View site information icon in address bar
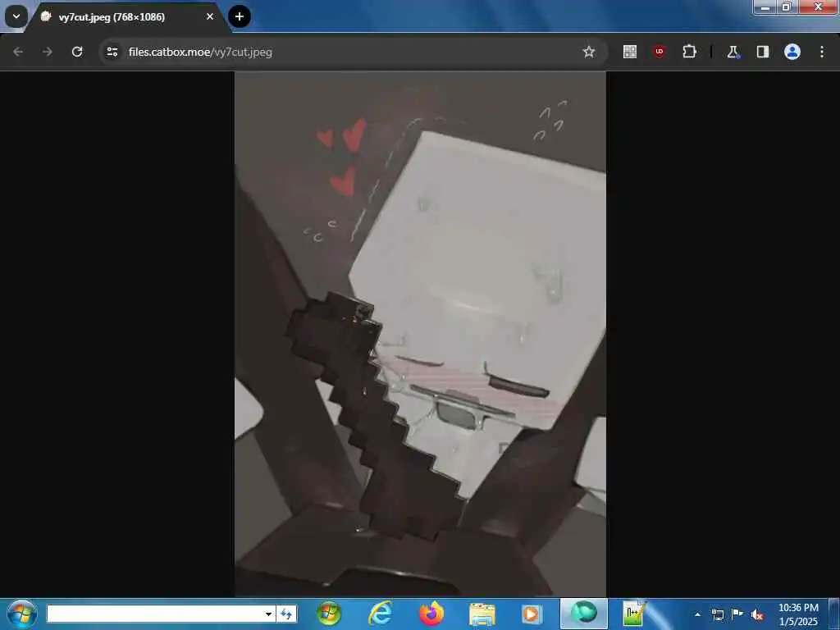Screen dimensions: 840x630 click(x=112, y=52)
